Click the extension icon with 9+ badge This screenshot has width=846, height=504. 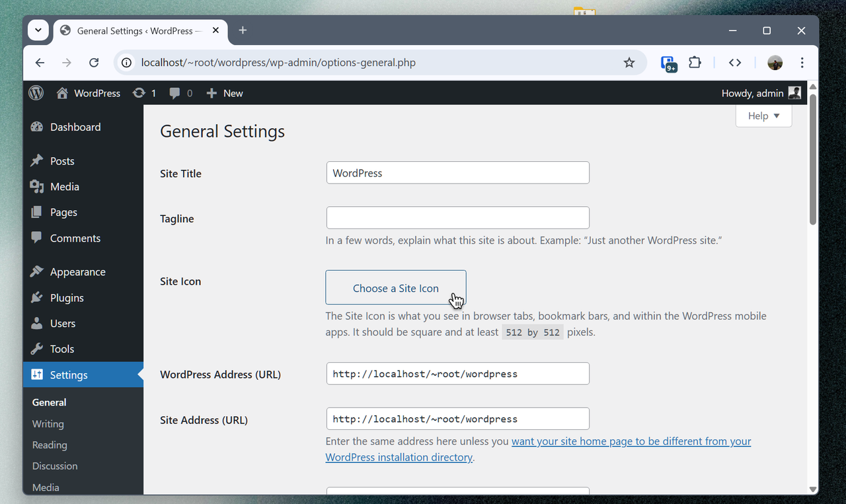point(668,63)
